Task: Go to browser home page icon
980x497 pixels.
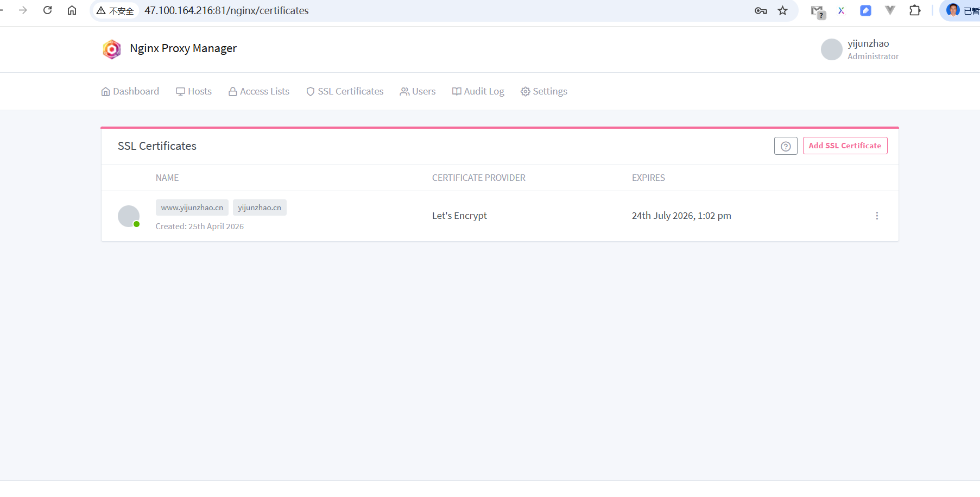Action: point(72,10)
